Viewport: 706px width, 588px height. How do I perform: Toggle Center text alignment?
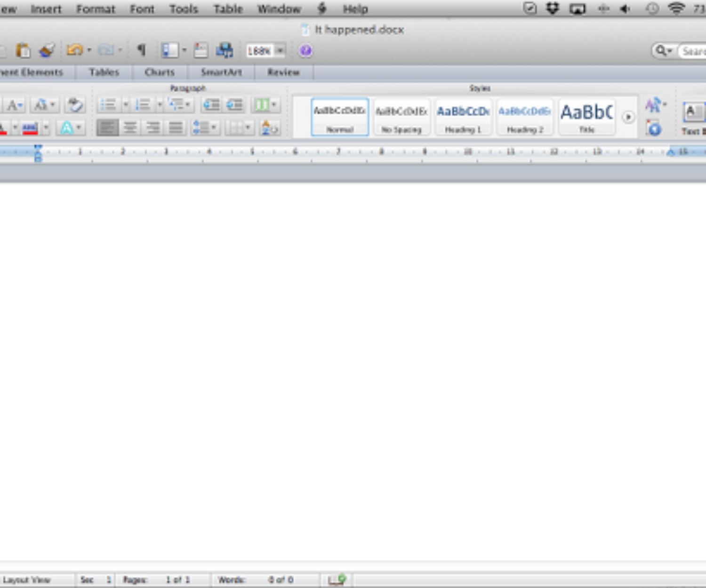point(130,127)
